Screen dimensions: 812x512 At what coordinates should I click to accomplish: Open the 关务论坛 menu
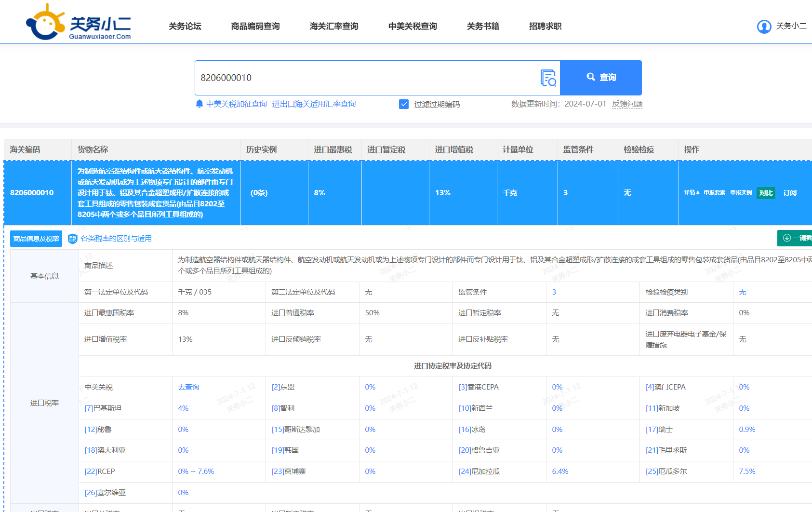[x=185, y=26]
